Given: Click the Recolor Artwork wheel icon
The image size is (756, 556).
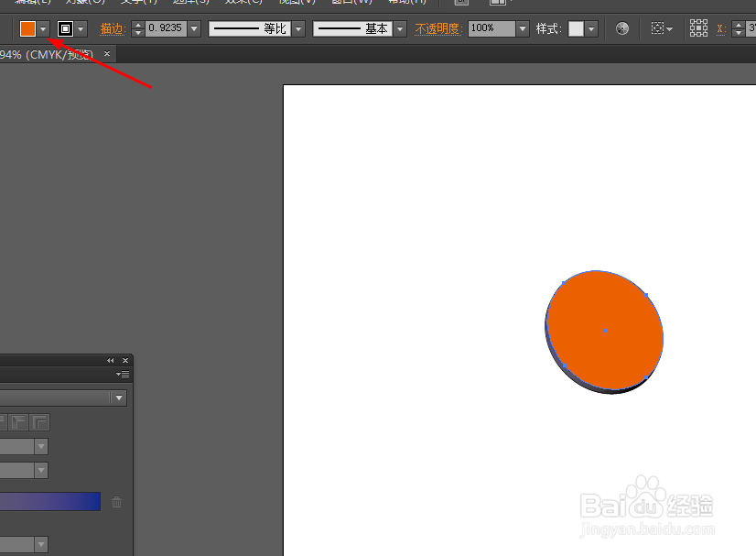Looking at the screenshot, I should (622, 28).
